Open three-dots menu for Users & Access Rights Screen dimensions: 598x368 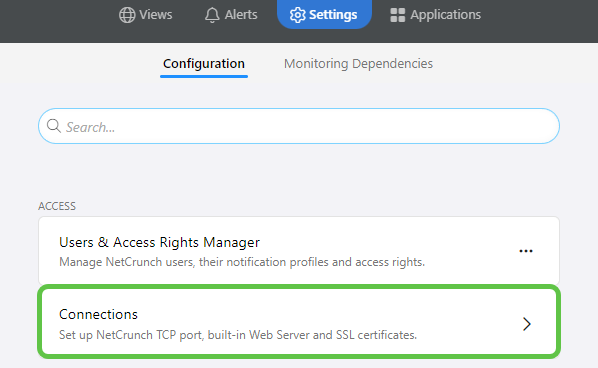[x=526, y=251]
